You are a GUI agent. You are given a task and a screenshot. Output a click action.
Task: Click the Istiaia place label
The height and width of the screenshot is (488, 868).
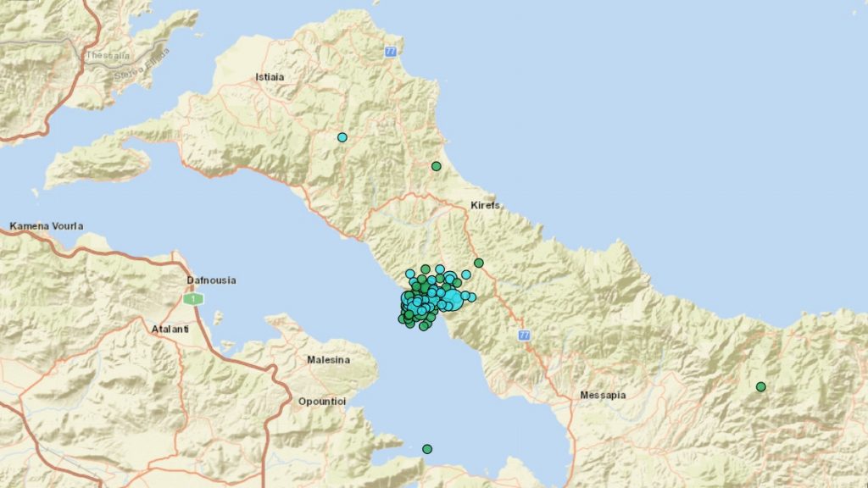270,77
